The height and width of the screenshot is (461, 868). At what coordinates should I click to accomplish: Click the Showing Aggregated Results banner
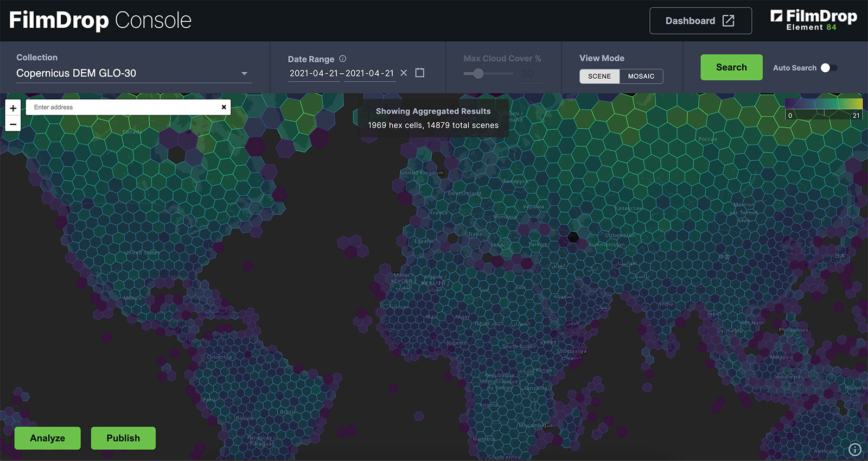pyautogui.click(x=433, y=118)
